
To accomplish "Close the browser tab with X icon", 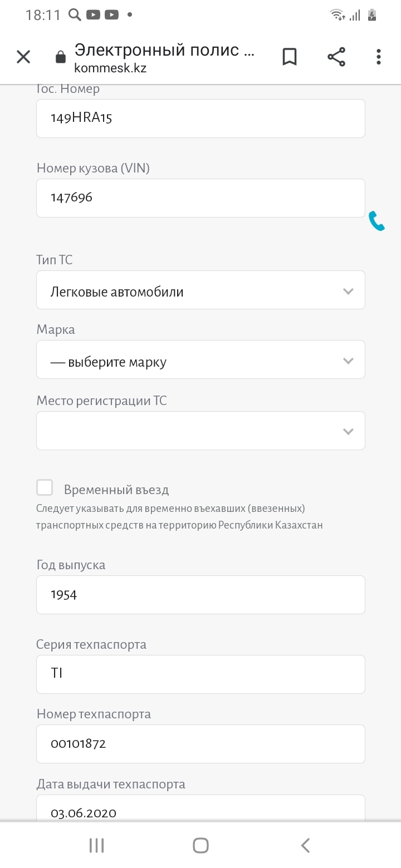I will [x=23, y=57].
